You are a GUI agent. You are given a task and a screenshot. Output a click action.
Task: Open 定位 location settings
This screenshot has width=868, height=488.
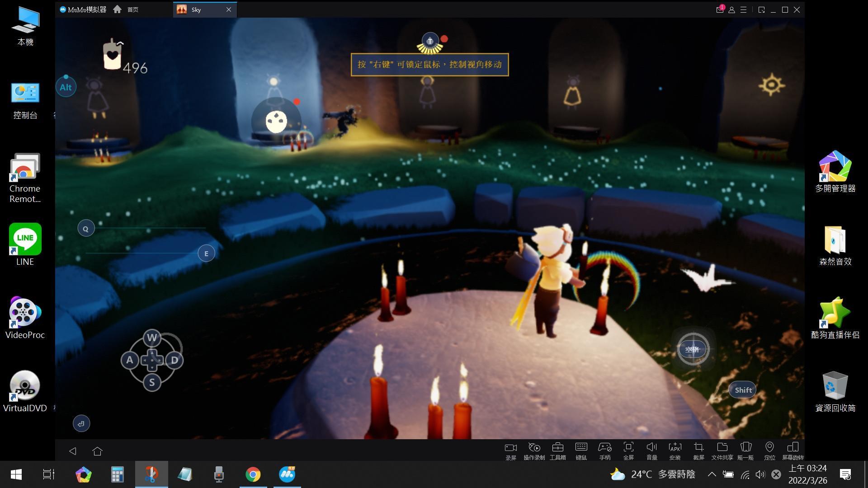769,450
